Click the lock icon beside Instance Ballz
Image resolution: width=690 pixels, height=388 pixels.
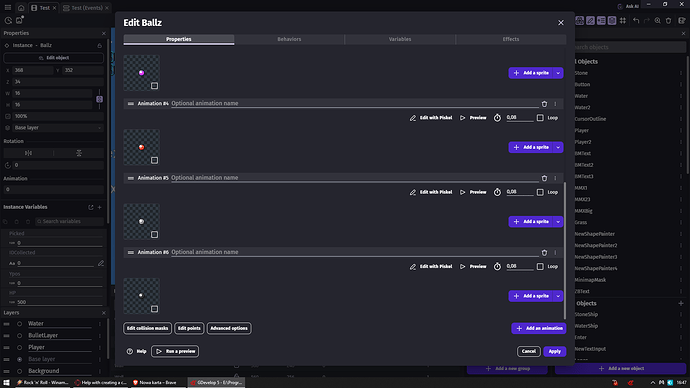(x=99, y=45)
